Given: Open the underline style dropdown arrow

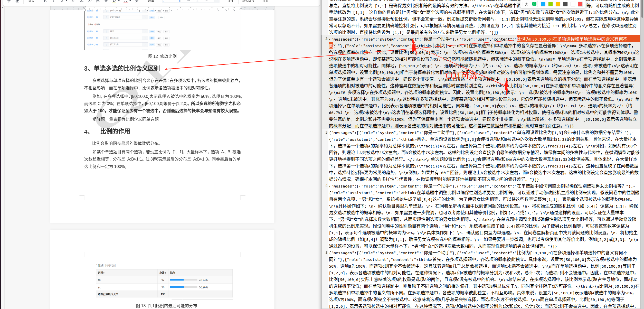Looking at the screenshot, I should [x=66, y=1].
